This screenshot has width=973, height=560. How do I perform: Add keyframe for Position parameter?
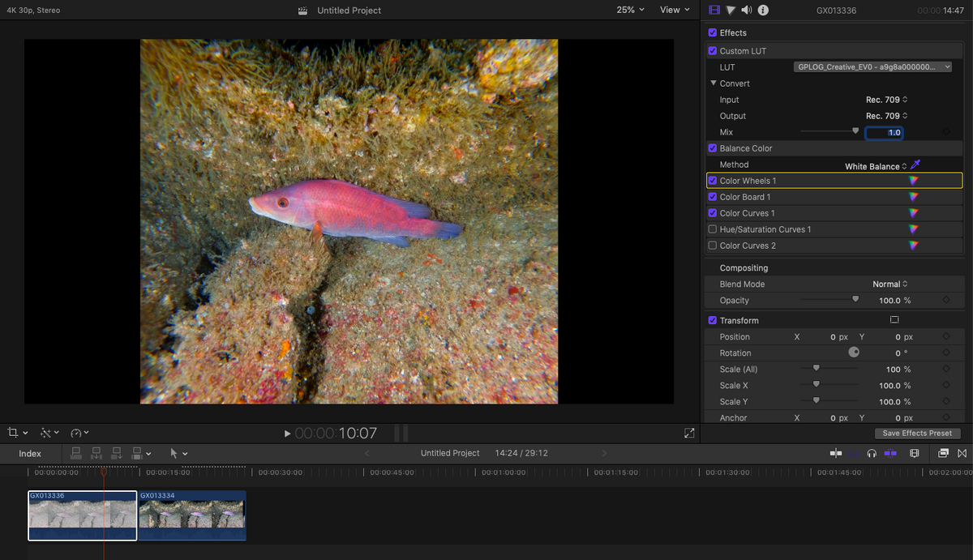[946, 336]
